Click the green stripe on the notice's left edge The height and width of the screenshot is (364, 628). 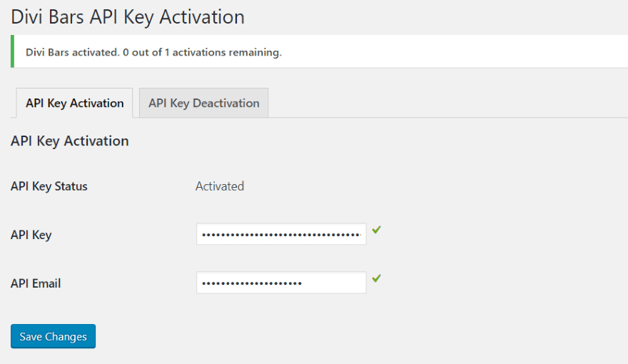[x=12, y=51]
